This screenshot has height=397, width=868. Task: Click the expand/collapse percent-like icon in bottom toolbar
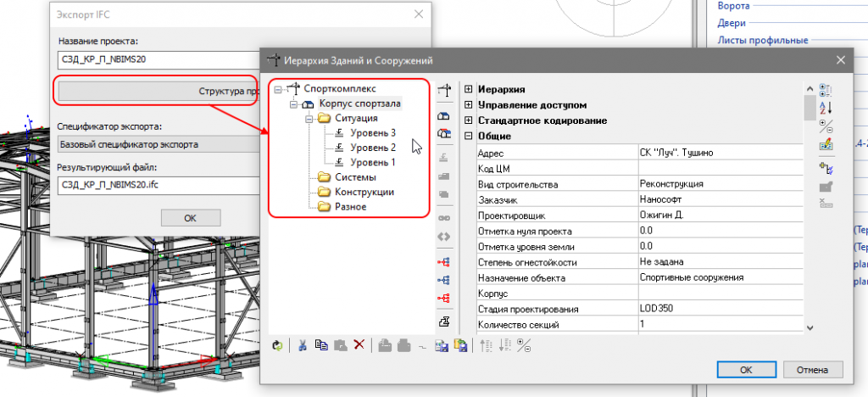[524, 345]
